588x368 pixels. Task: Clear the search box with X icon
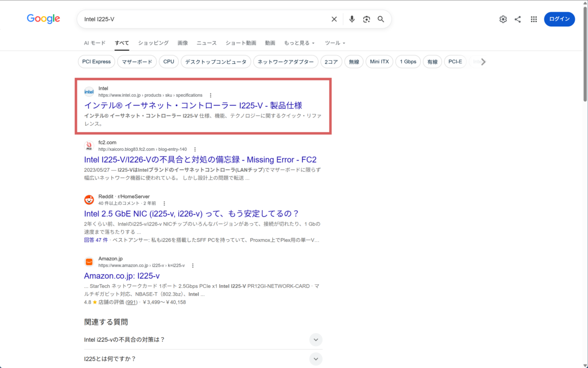pos(334,19)
